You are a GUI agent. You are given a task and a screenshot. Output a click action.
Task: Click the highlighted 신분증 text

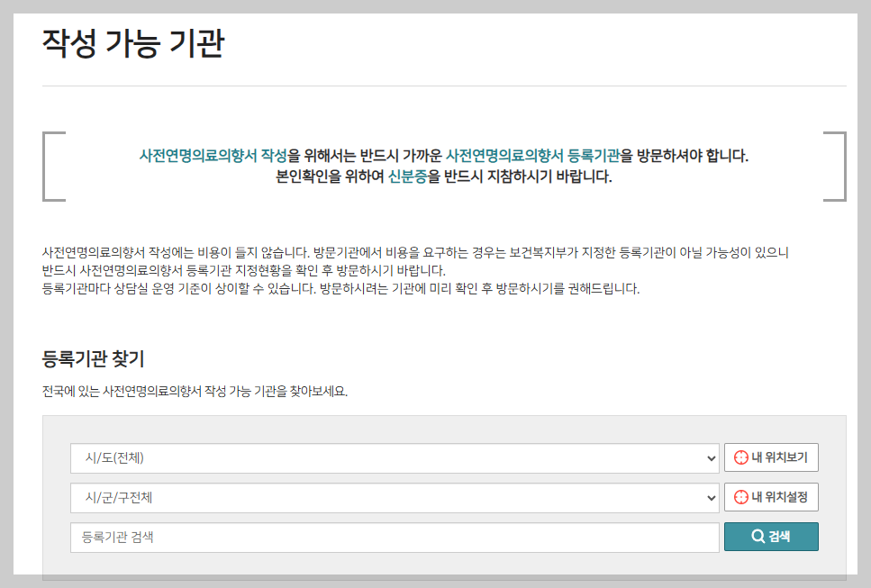click(x=407, y=176)
